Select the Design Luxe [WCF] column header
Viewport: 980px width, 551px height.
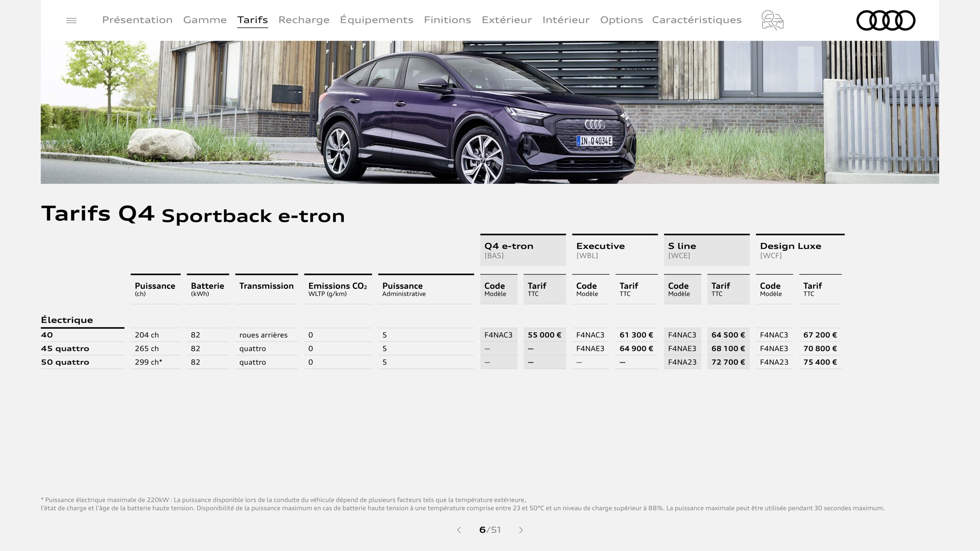(x=800, y=250)
